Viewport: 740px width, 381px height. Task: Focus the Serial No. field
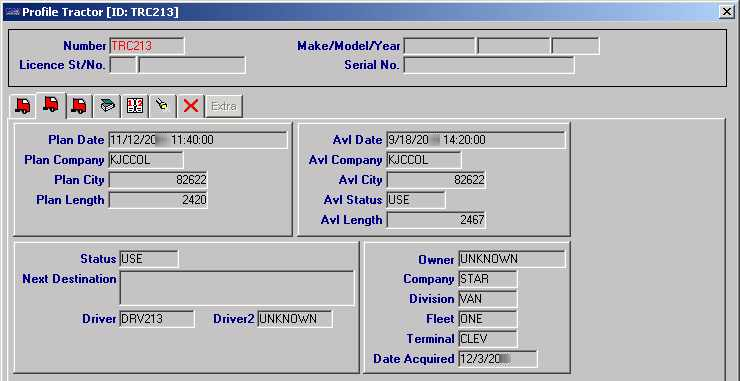click(489, 65)
